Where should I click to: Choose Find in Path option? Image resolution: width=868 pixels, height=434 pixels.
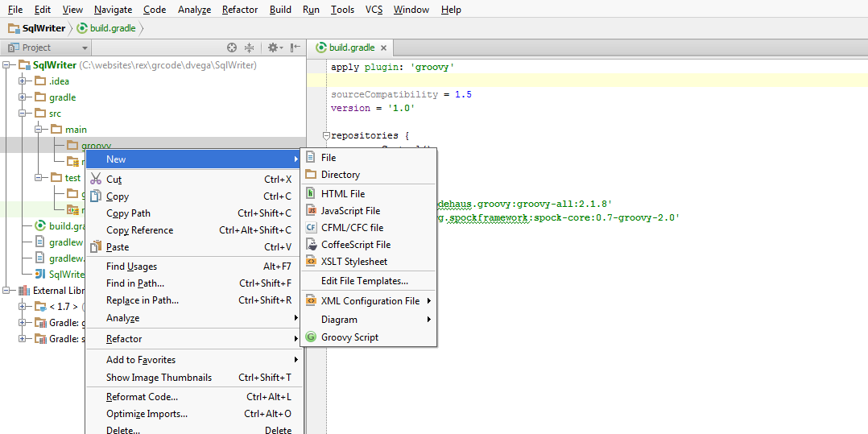point(195,283)
